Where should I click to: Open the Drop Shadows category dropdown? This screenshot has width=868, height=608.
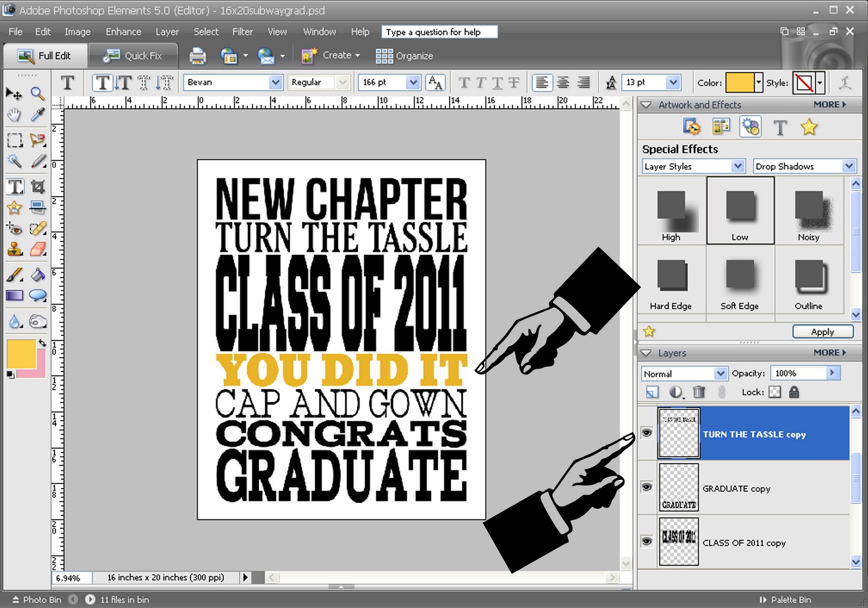pyautogui.click(x=849, y=166)
